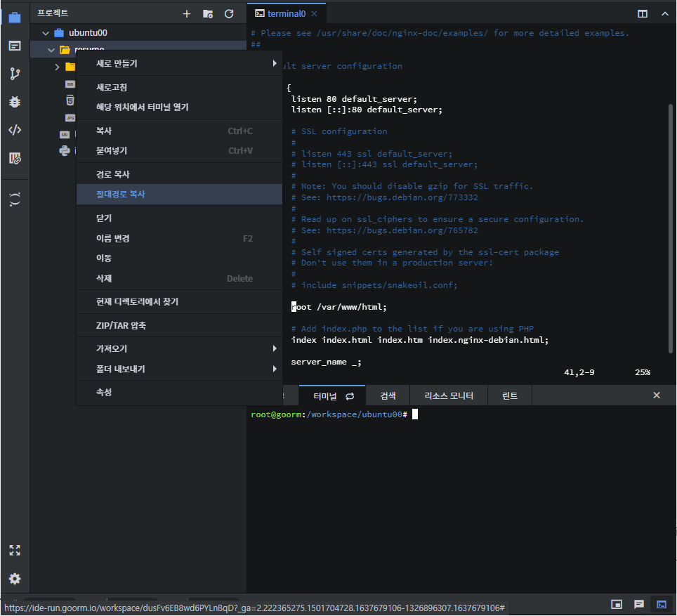The width and height of the screenshot is (677, 616).
Task: Open '폴더 내보내기' submenu
Action: click(179, 369)
